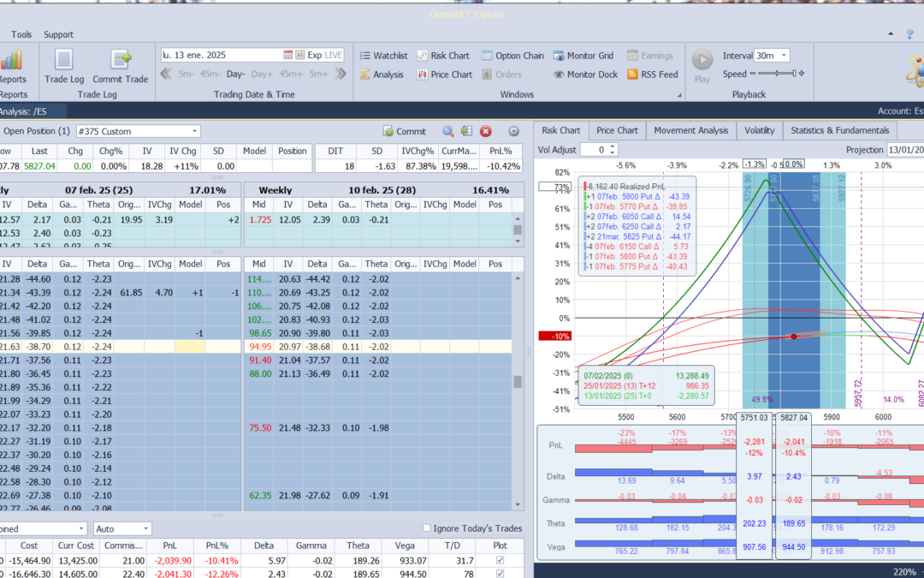This screenshot has height=578, width=924.
Task: Adjust the playback Speed slider
Action: click(x=777, y=74)
